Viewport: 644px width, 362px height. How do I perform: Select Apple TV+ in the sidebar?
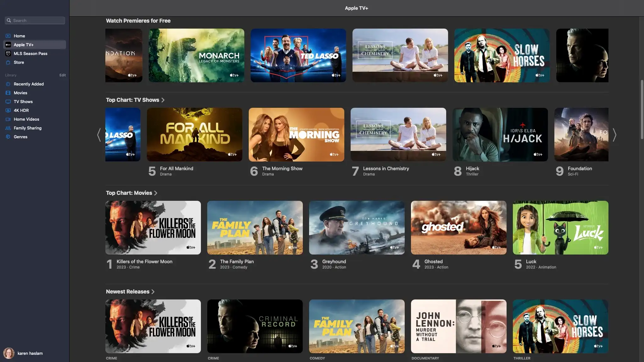(x=24, y=45)
